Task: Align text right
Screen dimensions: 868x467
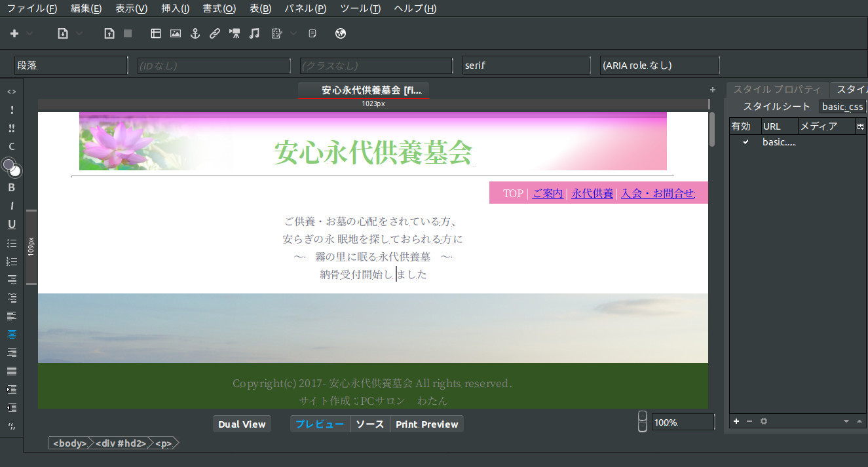Action: (12, 352)
